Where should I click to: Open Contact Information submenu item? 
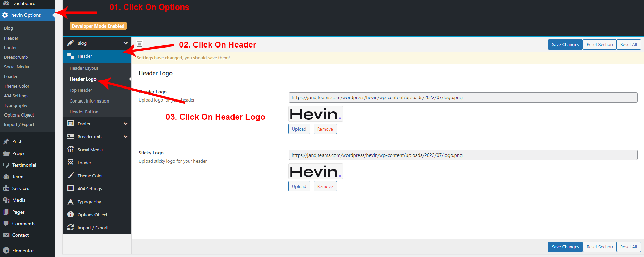pos(89,101)
